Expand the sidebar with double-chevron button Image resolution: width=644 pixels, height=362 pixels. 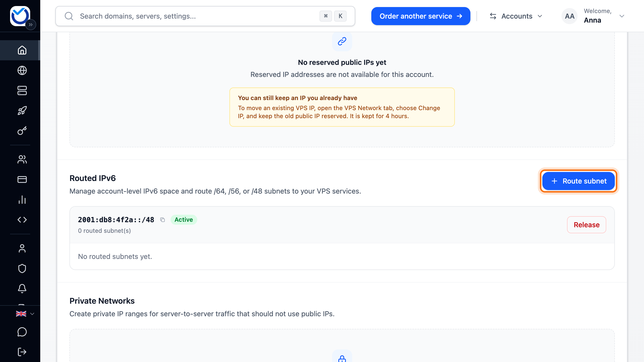31,25
